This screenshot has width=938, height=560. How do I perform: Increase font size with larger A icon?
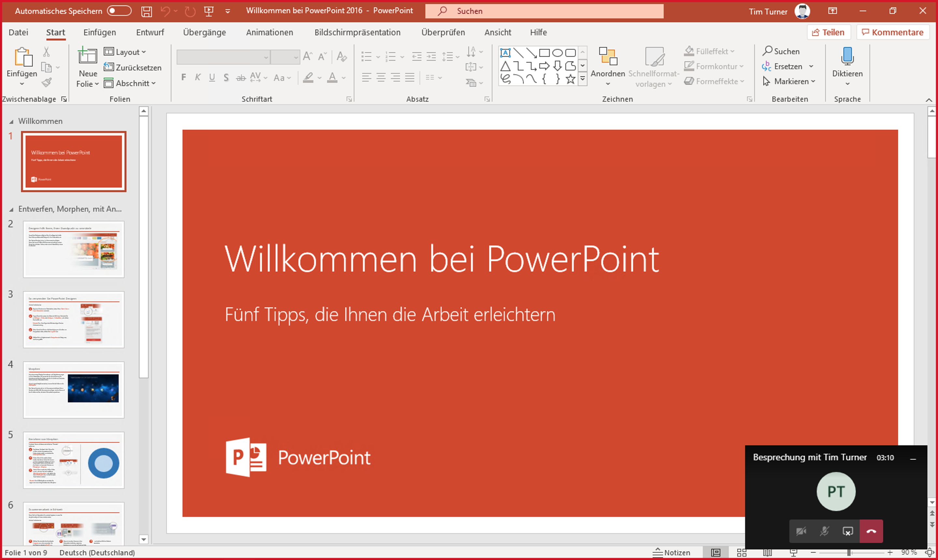tap(308, 57)
